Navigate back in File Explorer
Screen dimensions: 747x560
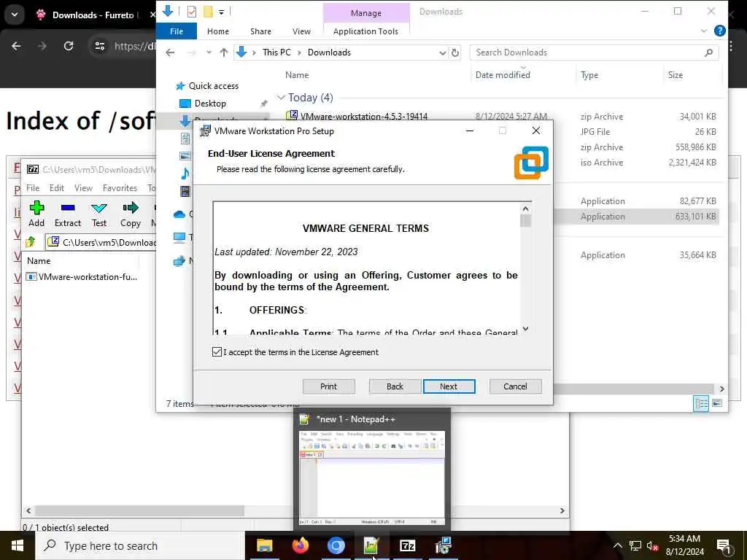coord(170,52)
